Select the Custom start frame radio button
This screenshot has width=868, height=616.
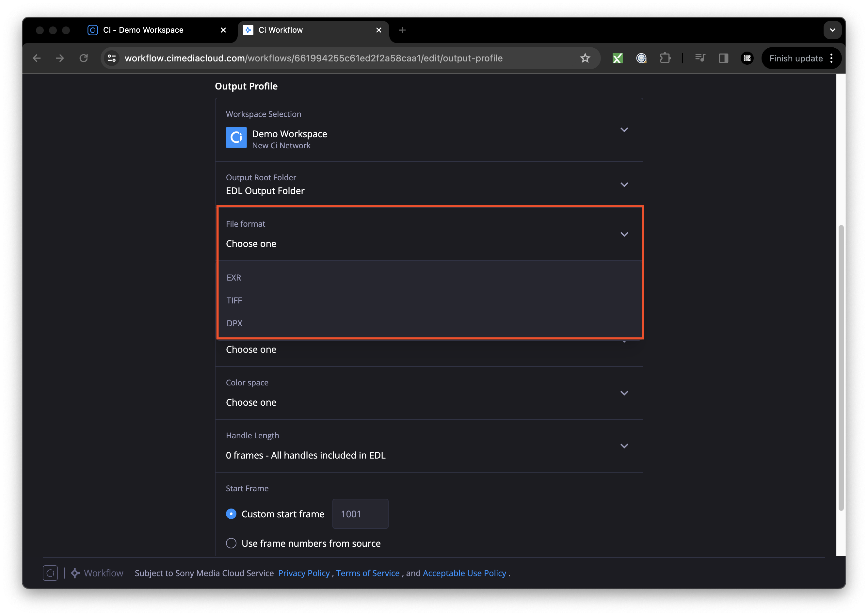(x=231, y=513)
